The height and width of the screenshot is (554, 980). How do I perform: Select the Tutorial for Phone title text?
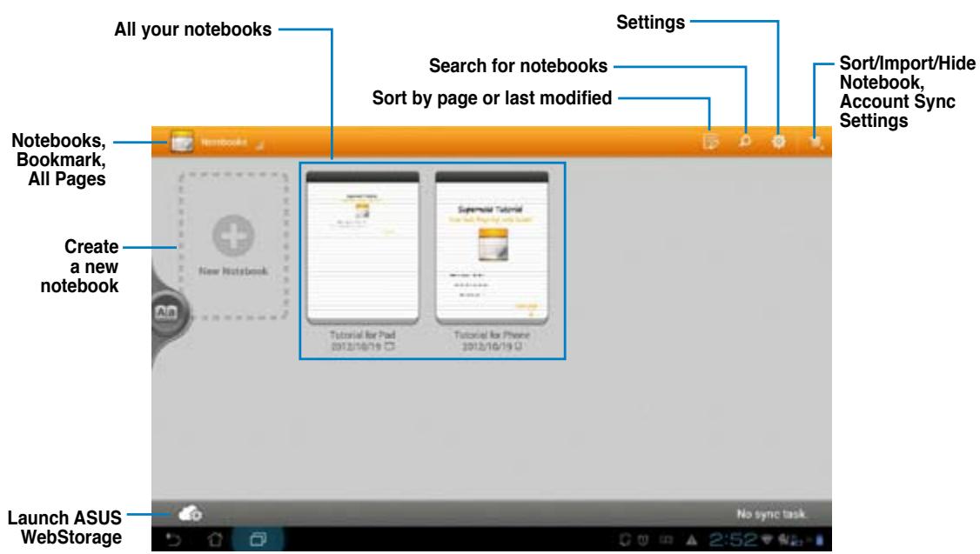tap(491, 334)
